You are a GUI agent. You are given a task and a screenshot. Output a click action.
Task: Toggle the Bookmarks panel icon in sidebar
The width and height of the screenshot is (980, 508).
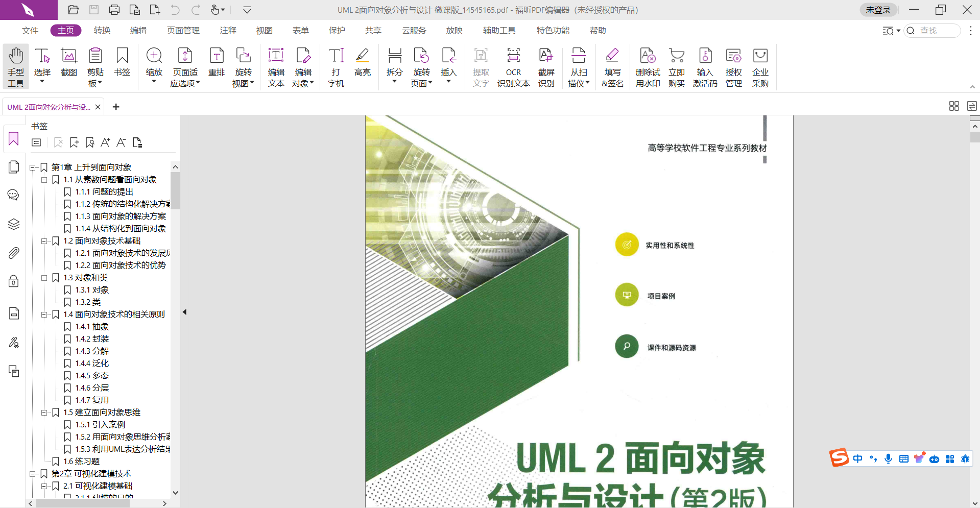(14, 139)
